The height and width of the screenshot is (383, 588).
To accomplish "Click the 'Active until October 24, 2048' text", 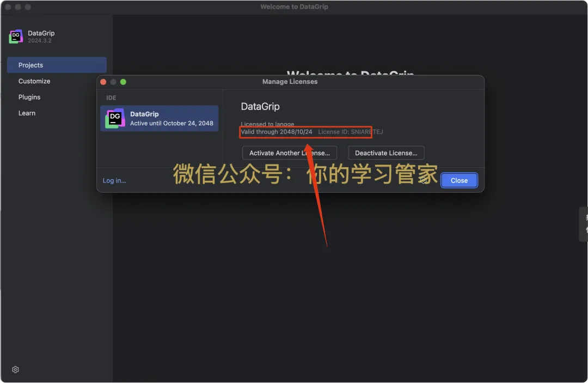I will tap(171, 123).
